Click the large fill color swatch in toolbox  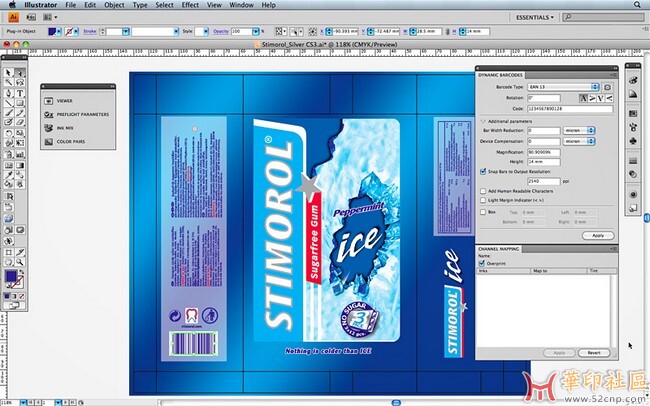[x=11, y=276]
